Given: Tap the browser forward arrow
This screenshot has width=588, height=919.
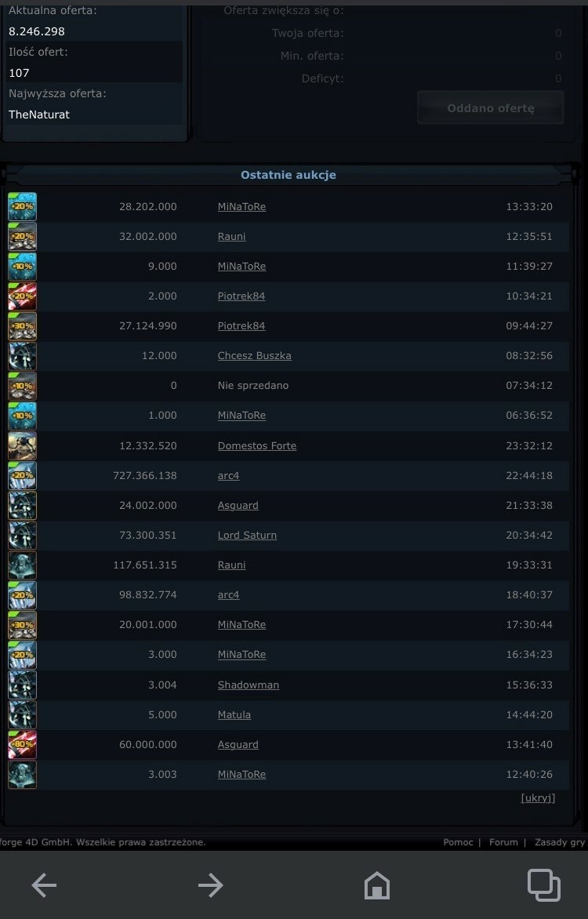Looking at the screenshot, I should coord(210,885).
